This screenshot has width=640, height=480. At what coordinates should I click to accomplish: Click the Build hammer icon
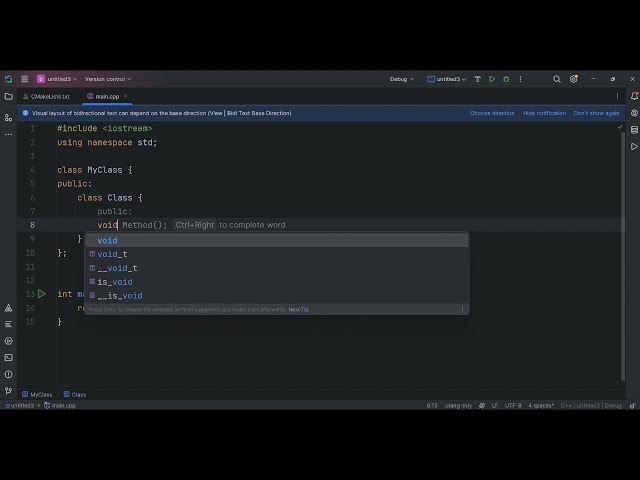(x=478, y=79)
